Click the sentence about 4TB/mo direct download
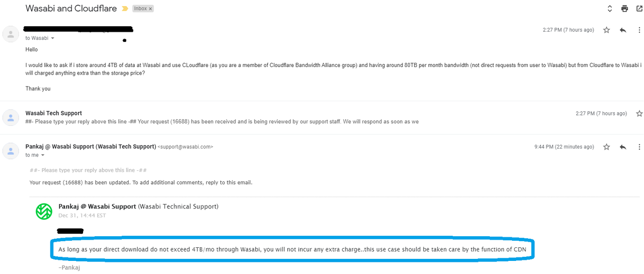This screenshot has width=644, height=274. [x=292, y=249]
